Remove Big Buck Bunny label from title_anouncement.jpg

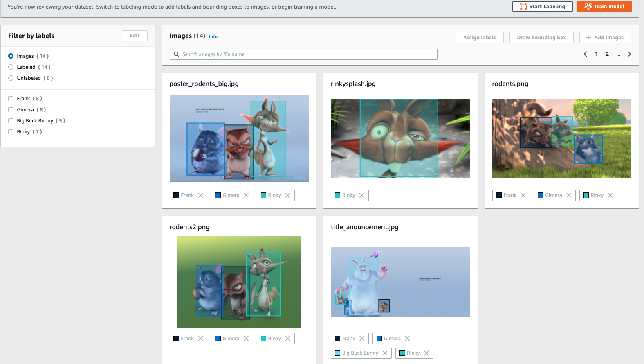[x=385, y=353]
